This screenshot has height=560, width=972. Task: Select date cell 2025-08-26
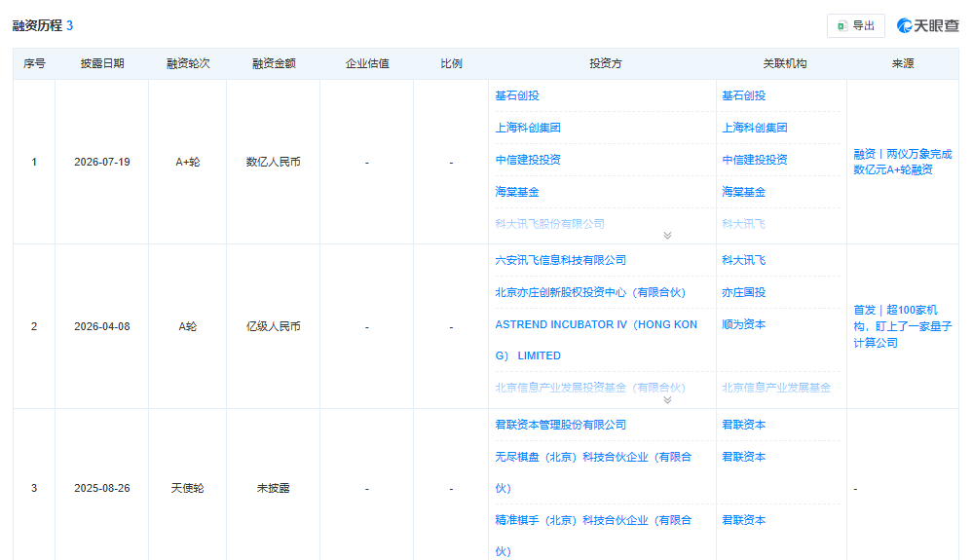tap(102, 488)
